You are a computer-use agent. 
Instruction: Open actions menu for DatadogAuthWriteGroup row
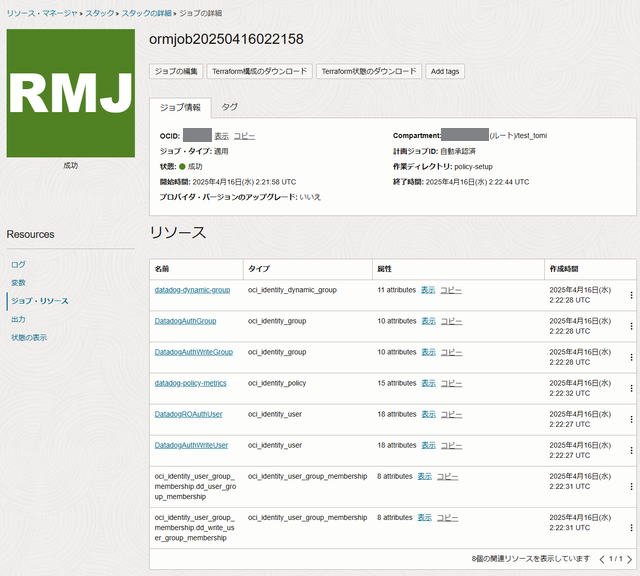point(631,357)
